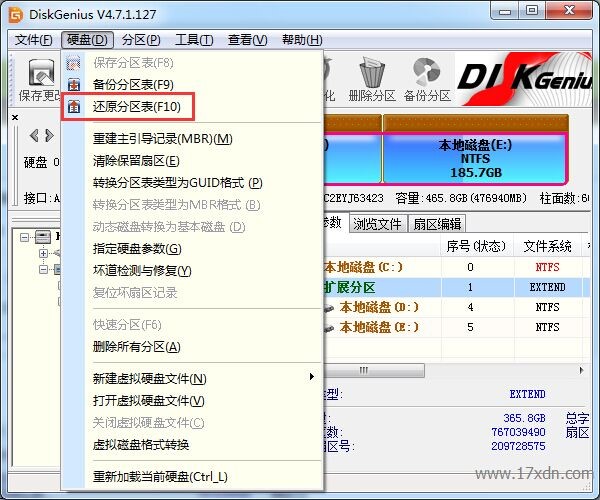This screenshot has height=500, width=600.
Task: Open the 文件(F) menu
Action: [x=33, y=40]
